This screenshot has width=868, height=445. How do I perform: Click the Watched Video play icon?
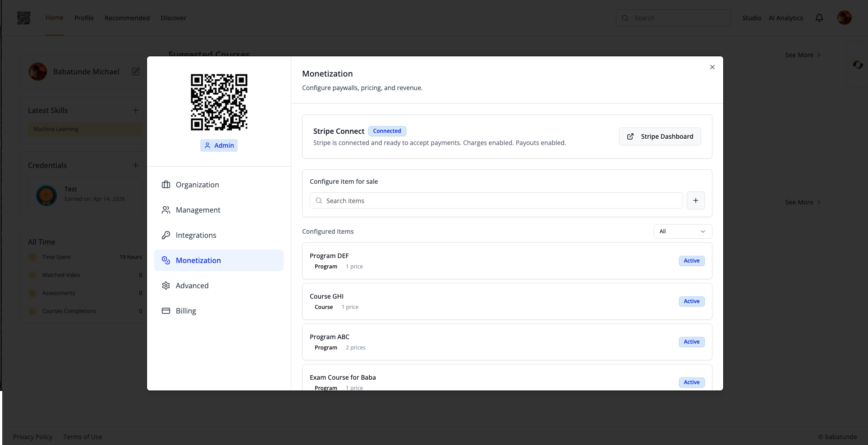32,275
